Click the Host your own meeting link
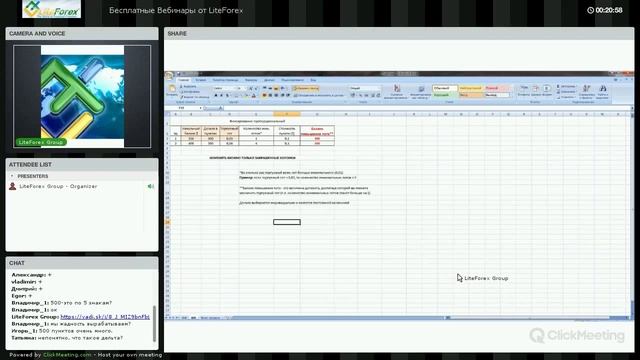640x360 pixels. click(x=130, y=355)
